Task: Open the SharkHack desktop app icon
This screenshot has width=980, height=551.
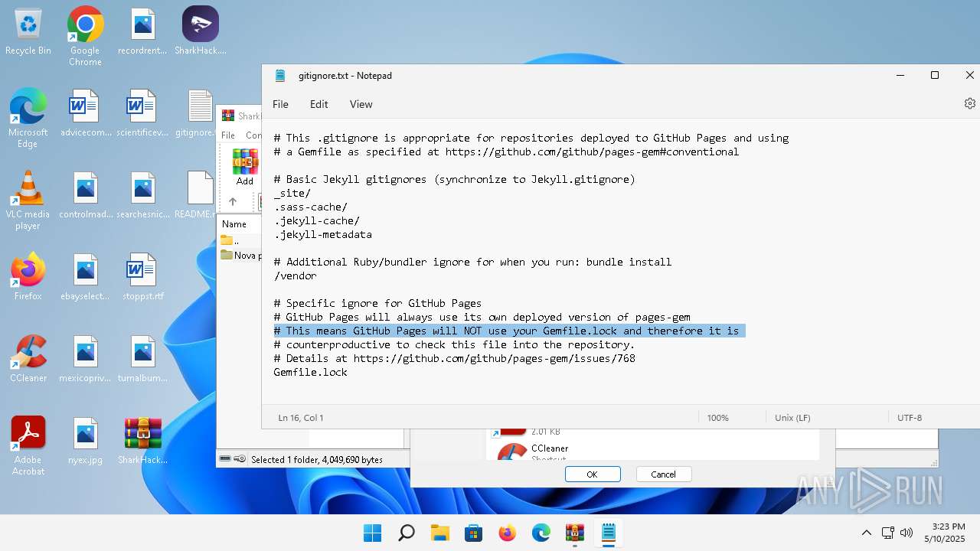Action: pyautogui.click(x=201, y=31)
